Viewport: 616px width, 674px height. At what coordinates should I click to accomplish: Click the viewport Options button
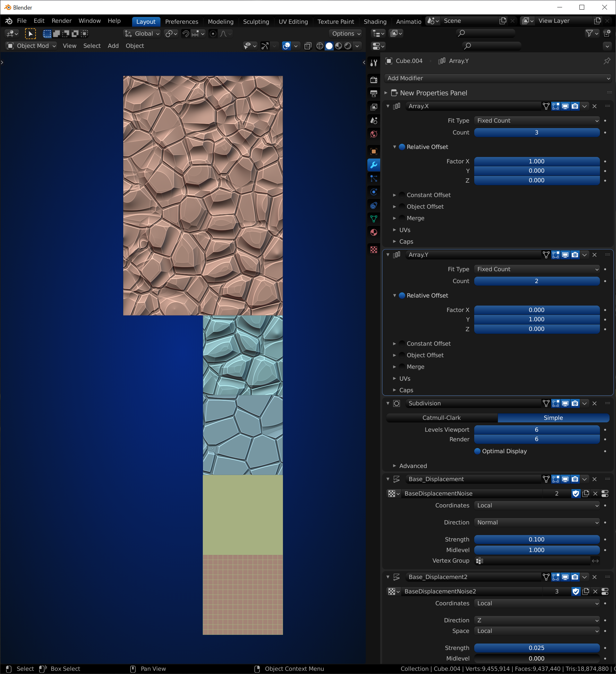click(x=346, y=33)
